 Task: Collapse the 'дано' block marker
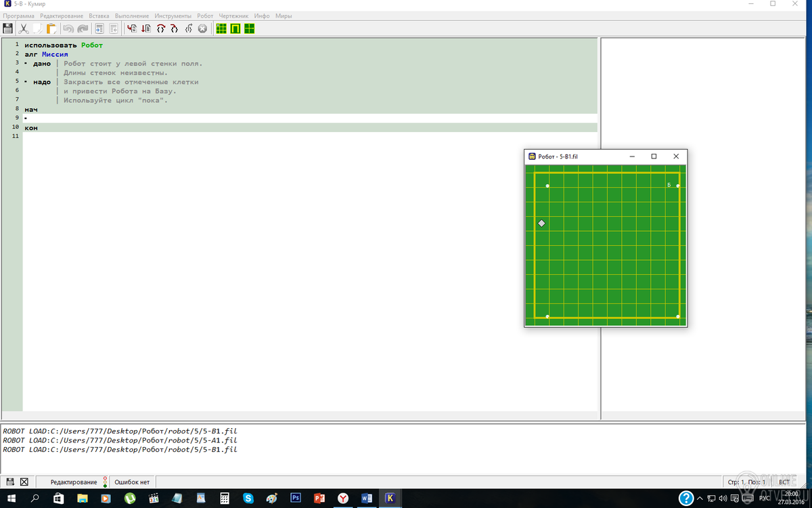pos(26,63)
